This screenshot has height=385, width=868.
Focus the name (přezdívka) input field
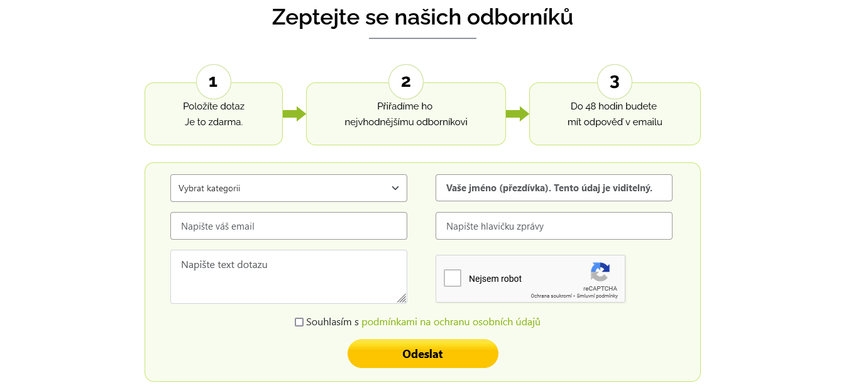[554, 188]
